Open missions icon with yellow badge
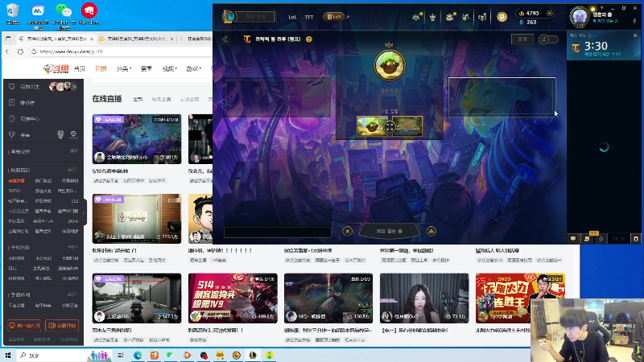 [588, 238]
